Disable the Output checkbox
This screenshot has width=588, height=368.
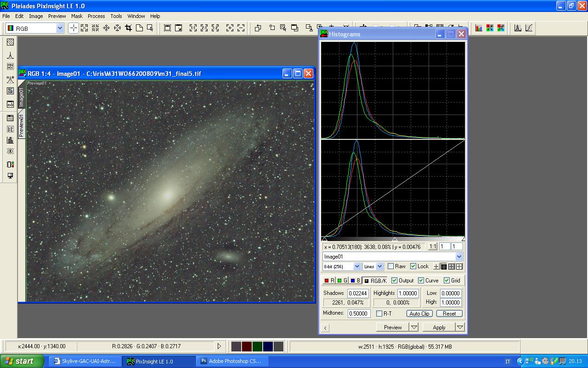click(394, 281)
